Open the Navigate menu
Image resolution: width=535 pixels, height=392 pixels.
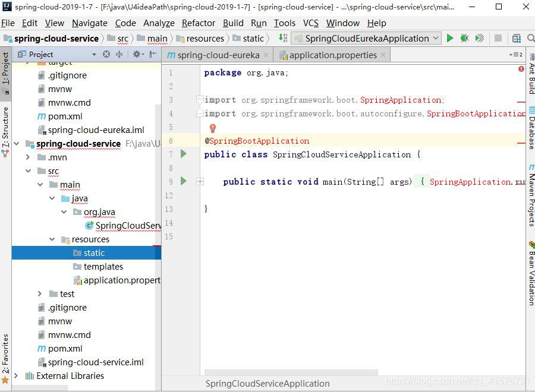click(90, 23)
